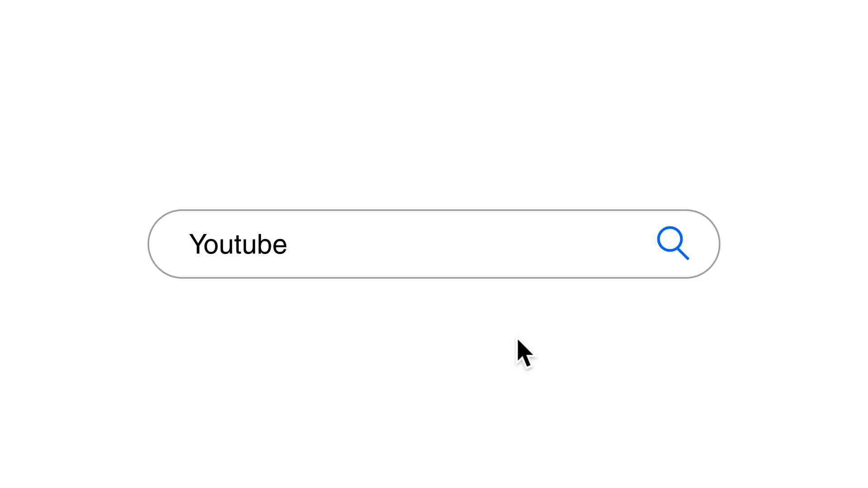Click the blue magnifying glass search icon
Screen dimensions: 868x488
(x=673, y=243)
